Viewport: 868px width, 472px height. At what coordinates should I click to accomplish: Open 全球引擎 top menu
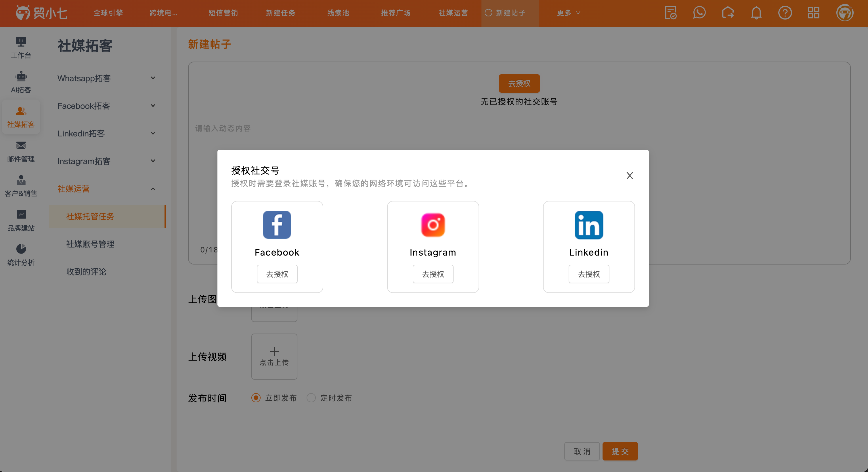[108, 13]
